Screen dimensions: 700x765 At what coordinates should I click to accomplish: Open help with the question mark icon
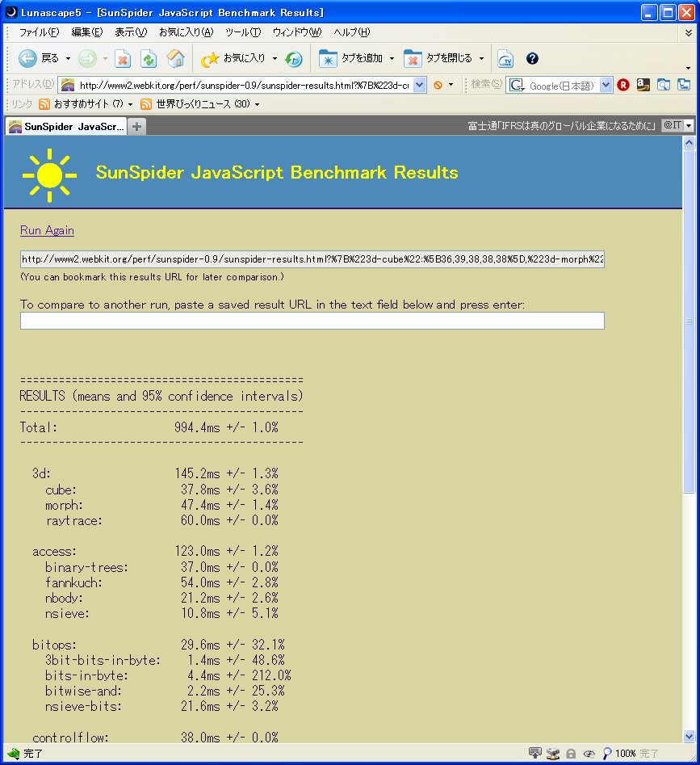pos(532,58)
